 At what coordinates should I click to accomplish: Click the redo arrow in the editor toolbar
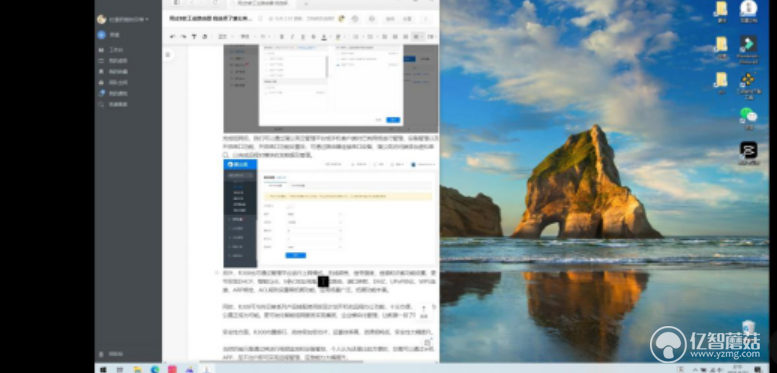(183, 37)
